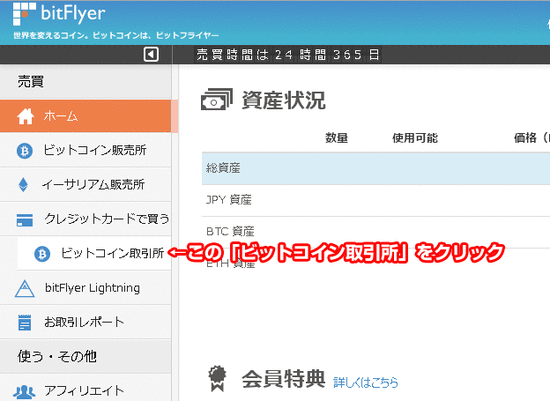Image resolution: width=550 pixels, height=401 pixels.
Task: Select the 総資産 table row
Action: click(x=376, y=168)
